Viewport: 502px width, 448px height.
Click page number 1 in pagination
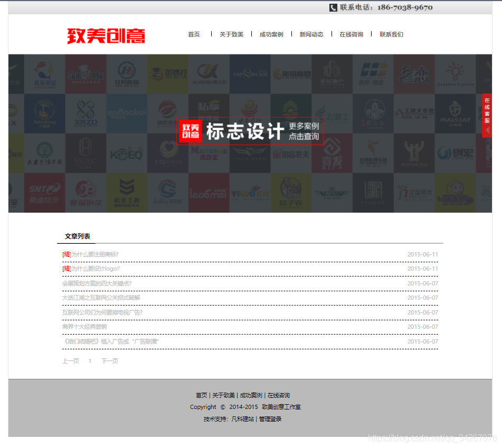(x=90, y=361)
